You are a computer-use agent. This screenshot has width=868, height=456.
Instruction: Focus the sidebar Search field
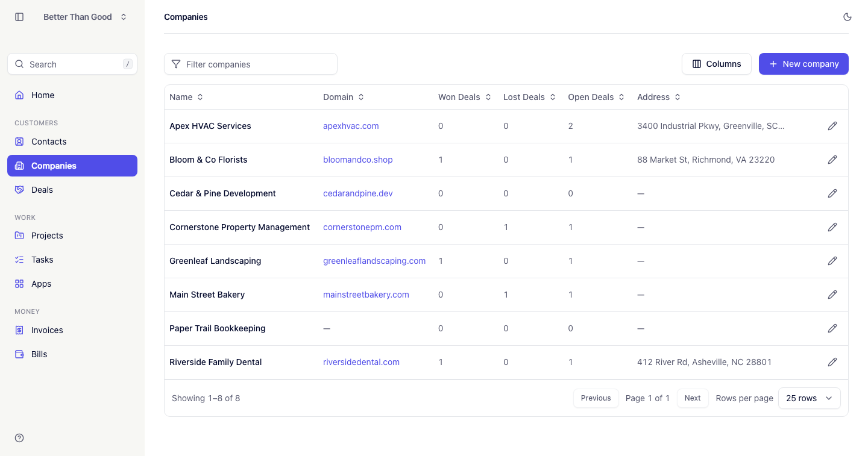tap(72, 64)
